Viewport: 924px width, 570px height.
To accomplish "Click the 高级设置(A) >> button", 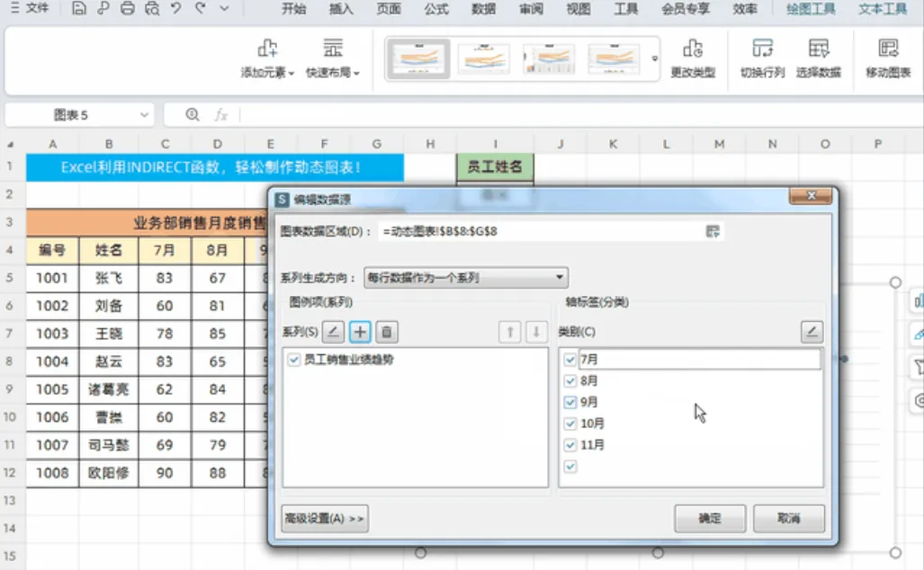I will coord(325,519).
